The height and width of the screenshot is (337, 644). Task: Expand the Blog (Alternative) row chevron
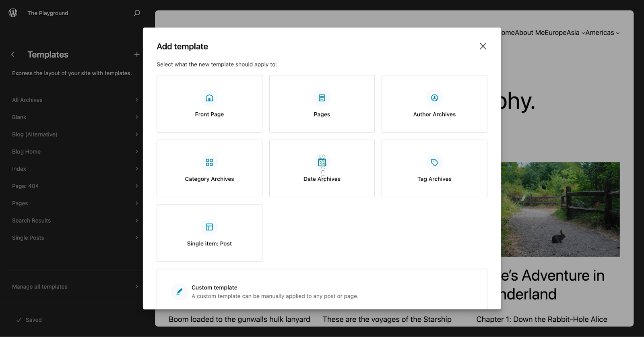pos(137,134)
